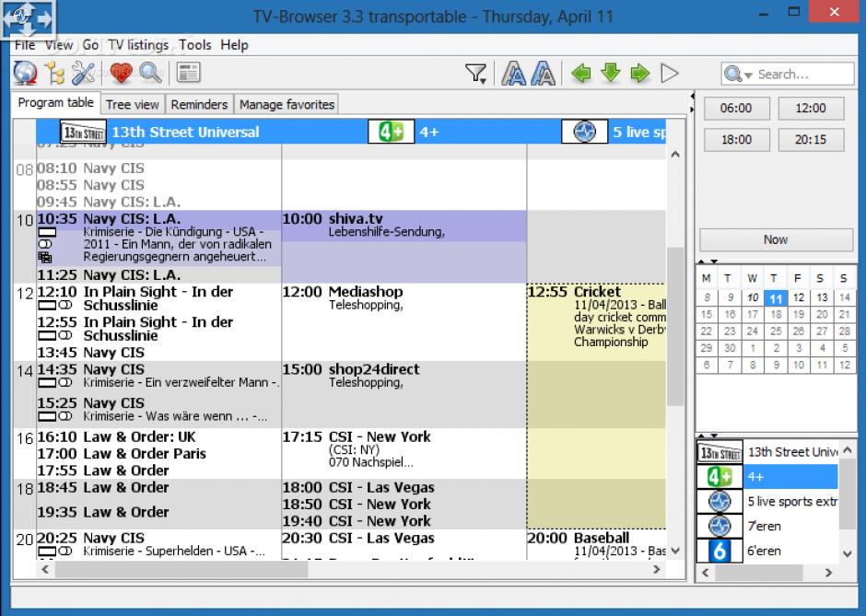The width and height of the screenshot is (866, 616).
Task: Open 16:10 Law & Order: UK entry
Action: click(159, 437)
